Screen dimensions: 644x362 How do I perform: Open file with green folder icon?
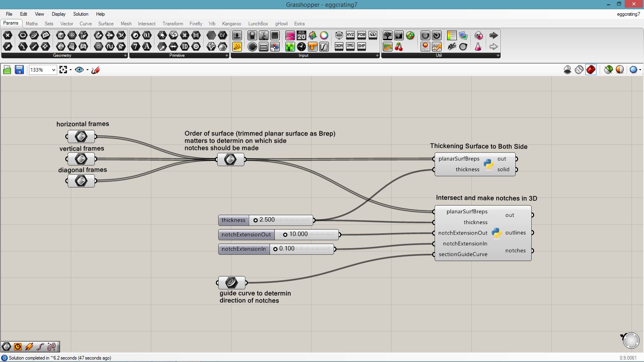(x=7, y=70)
